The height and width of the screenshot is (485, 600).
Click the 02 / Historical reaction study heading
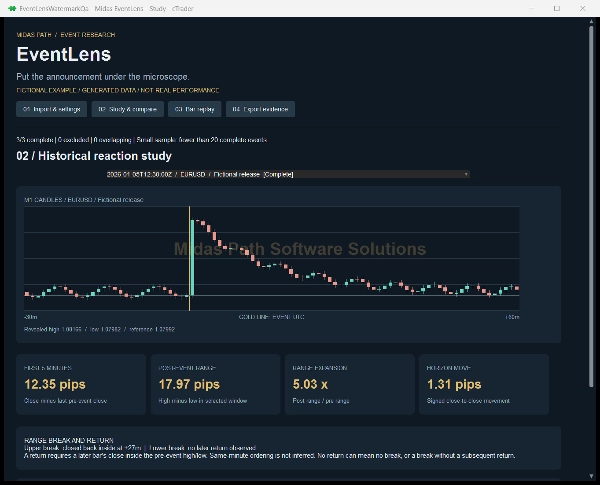pos(94,156)
